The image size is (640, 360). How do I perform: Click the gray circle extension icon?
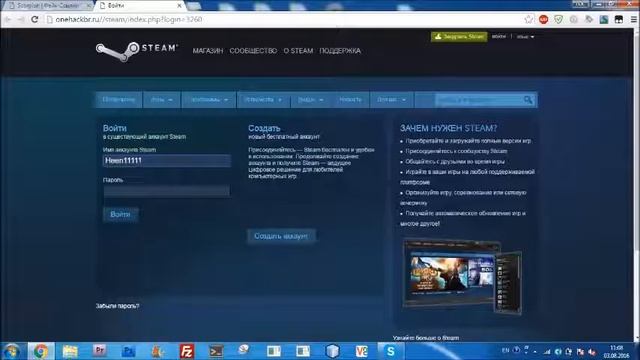coord(573,19)
